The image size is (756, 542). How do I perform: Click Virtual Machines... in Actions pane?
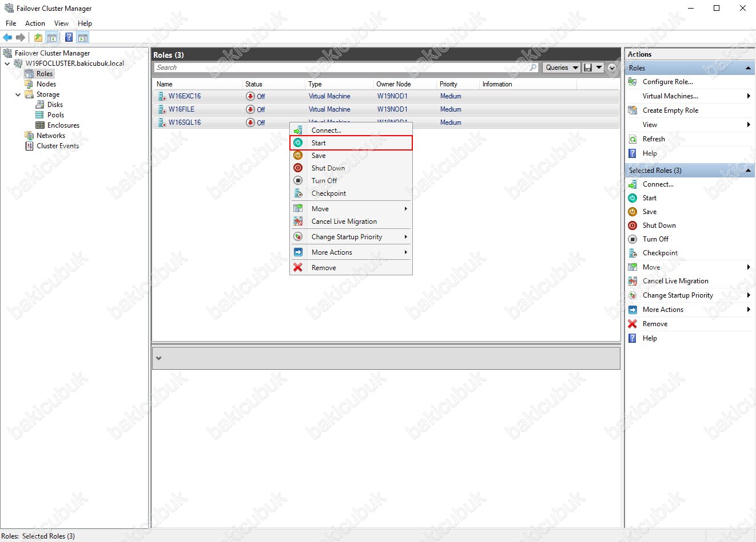click(670, 96)
